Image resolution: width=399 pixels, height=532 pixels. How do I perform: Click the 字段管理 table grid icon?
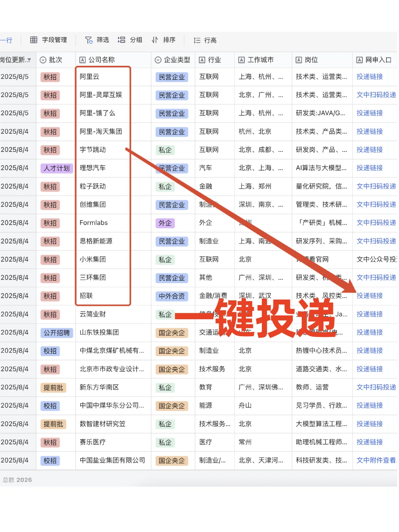tap(34, 40)
